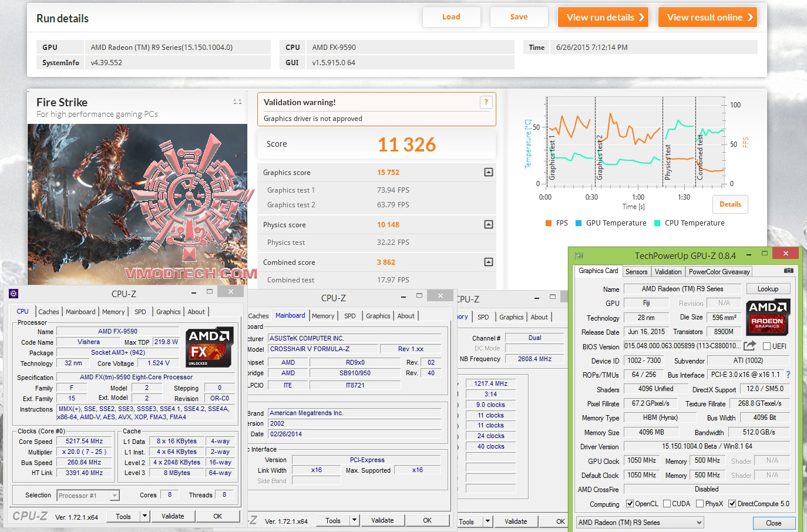Open the Tools dropdown arrow in Mainboard CPU-Z window
Viewport: 807px width, 532px height.
coord(354,520)
